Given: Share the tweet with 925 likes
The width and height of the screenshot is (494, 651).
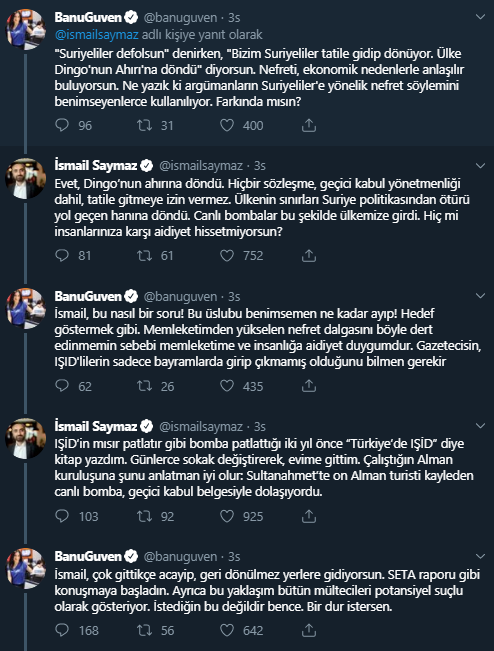Looking at the screenshot, I should 308,516.
